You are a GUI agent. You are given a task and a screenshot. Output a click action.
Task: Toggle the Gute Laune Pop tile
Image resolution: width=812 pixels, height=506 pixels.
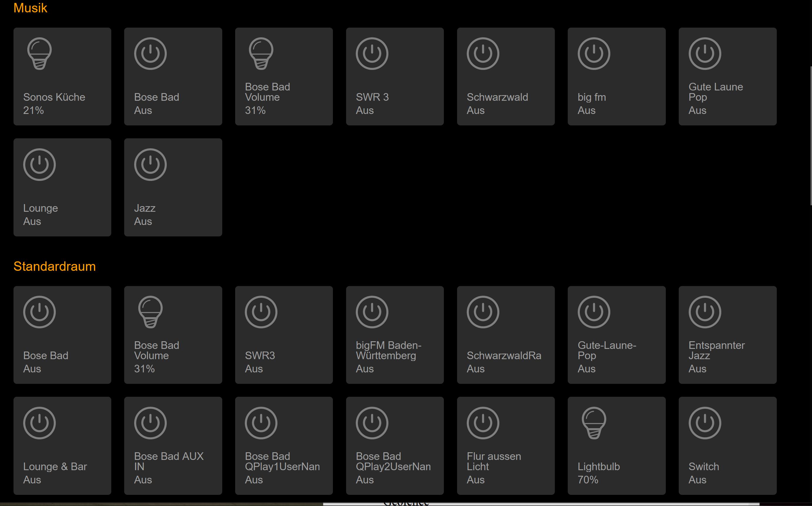(x=727, y=77)
